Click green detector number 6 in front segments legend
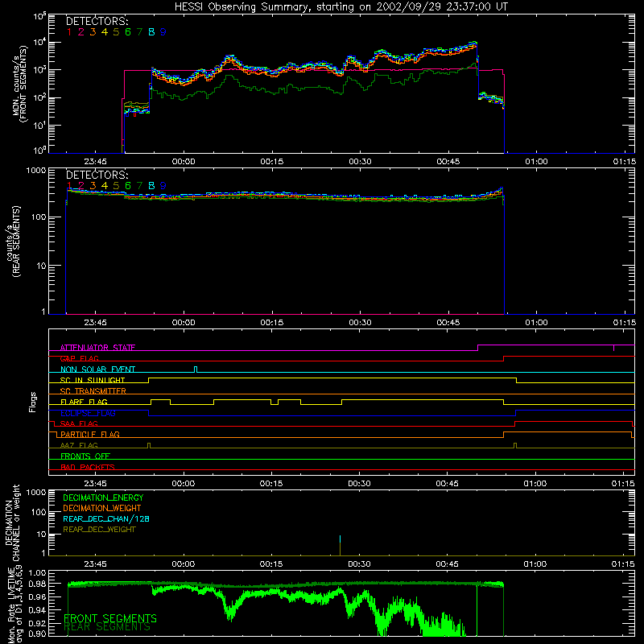 (x=128, y=32)
